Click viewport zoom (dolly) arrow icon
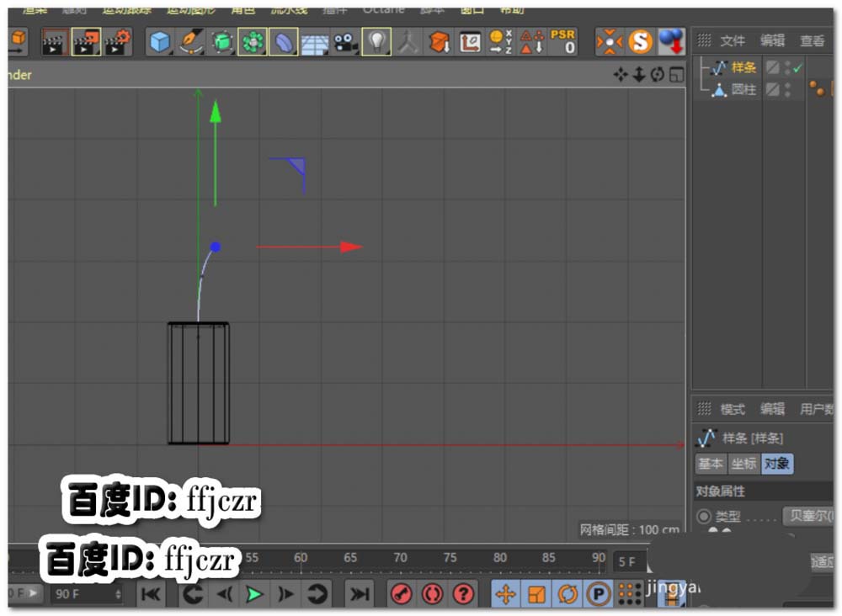 639,75
